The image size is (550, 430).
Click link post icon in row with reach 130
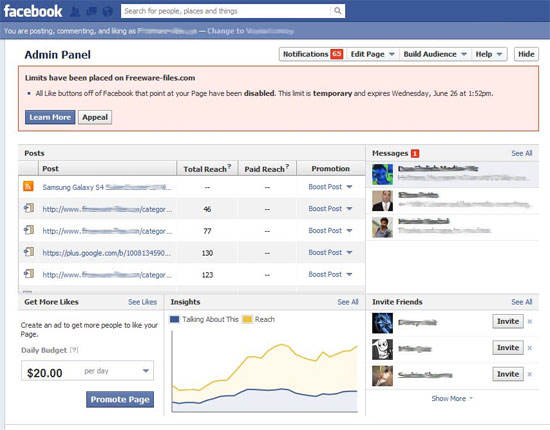[29, 251]
